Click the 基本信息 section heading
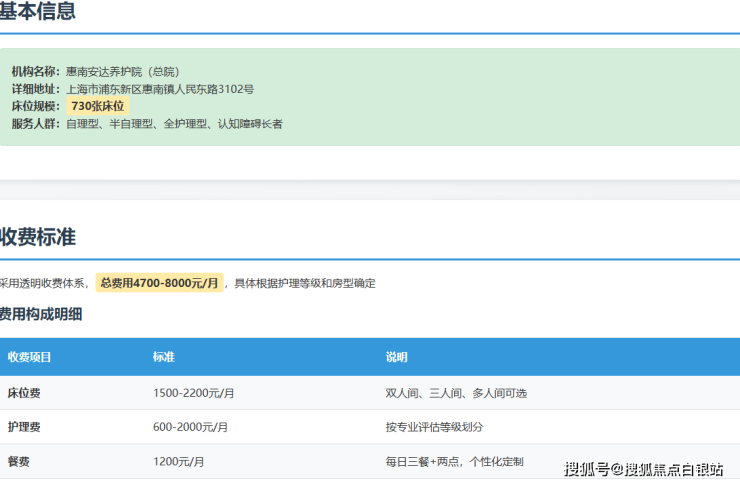The image size is (740, 485). 37,13
